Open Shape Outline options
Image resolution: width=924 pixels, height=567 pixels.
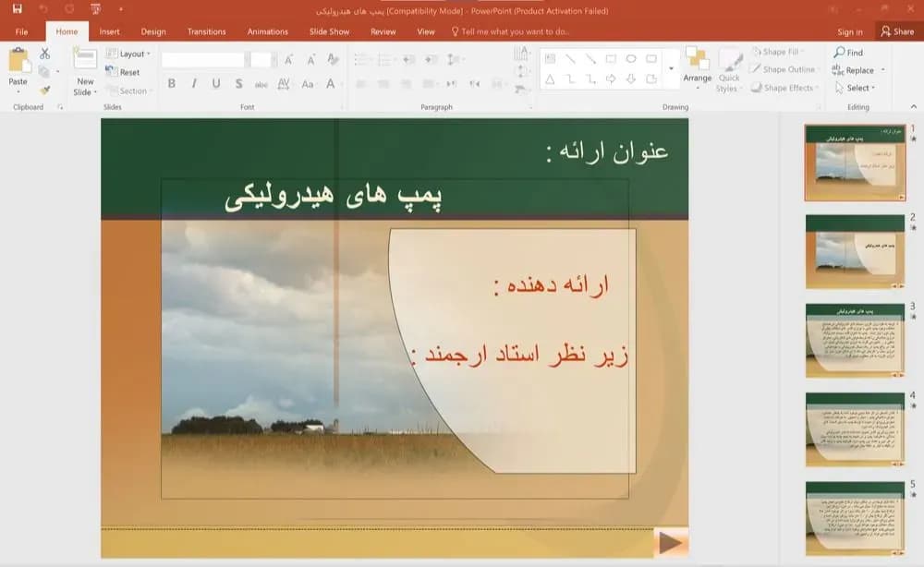coord(784,69)
